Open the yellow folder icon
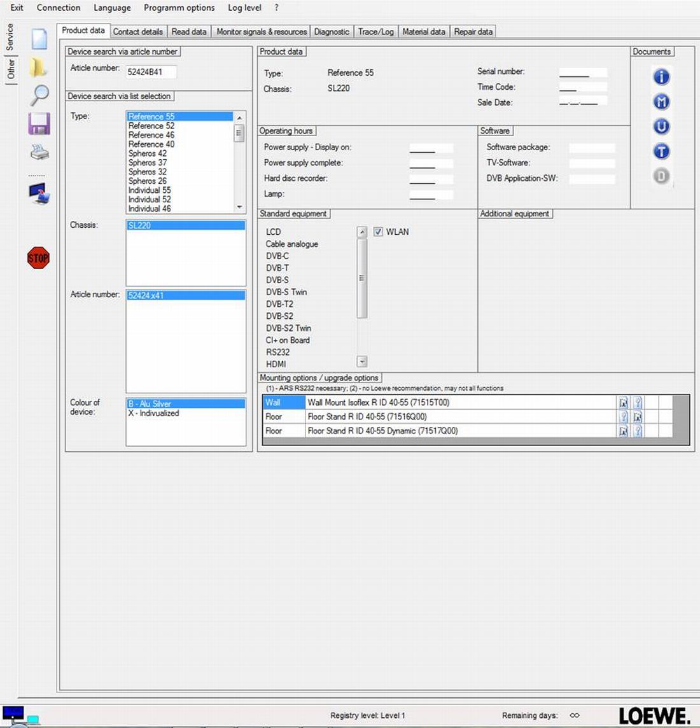Screen dimensions: 700x728 point(38,66)
